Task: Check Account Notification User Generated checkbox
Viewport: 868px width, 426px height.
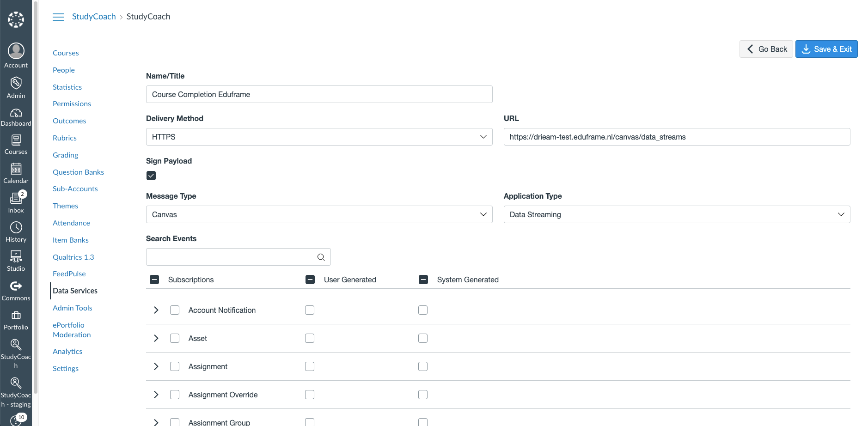Action: click(x=310, y=310)
